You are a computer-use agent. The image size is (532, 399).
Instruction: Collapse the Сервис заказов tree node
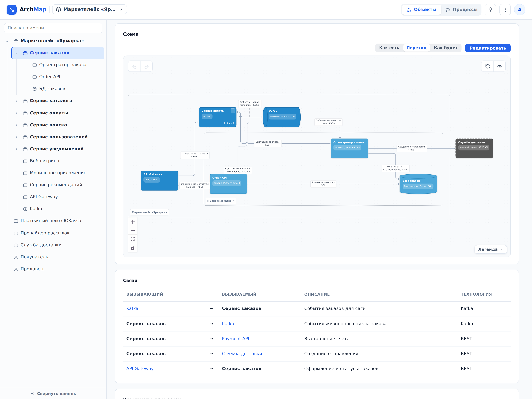16,53
